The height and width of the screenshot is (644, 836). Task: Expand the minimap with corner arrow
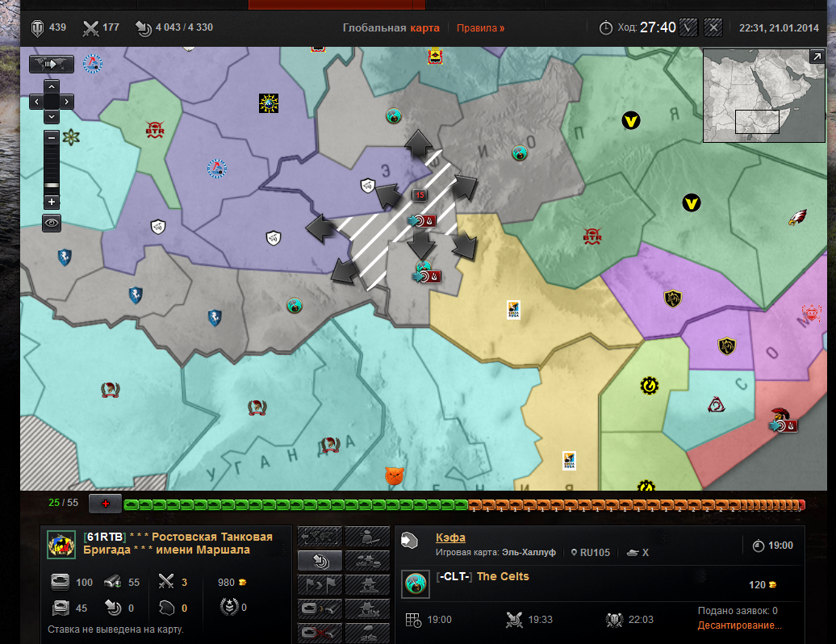tap(817, 56)
